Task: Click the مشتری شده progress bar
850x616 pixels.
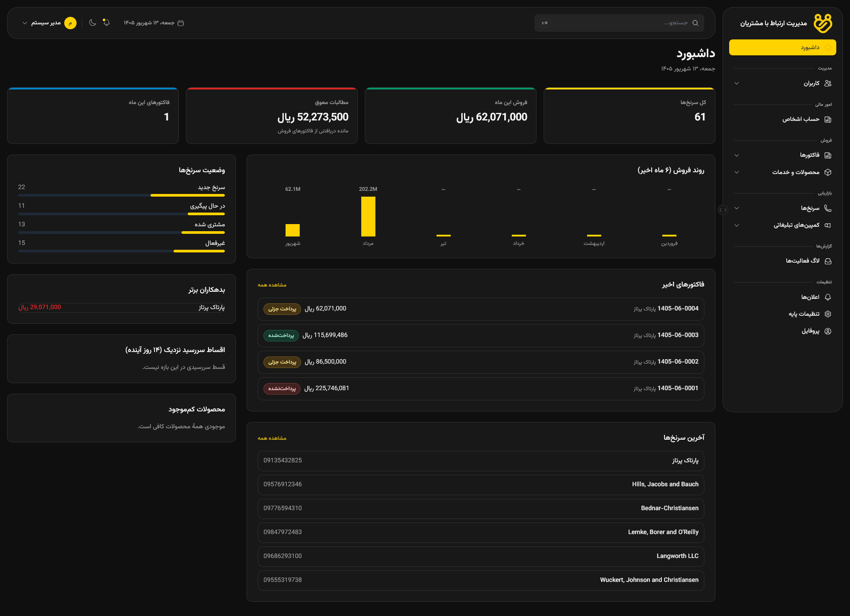Action: point(121,232)
